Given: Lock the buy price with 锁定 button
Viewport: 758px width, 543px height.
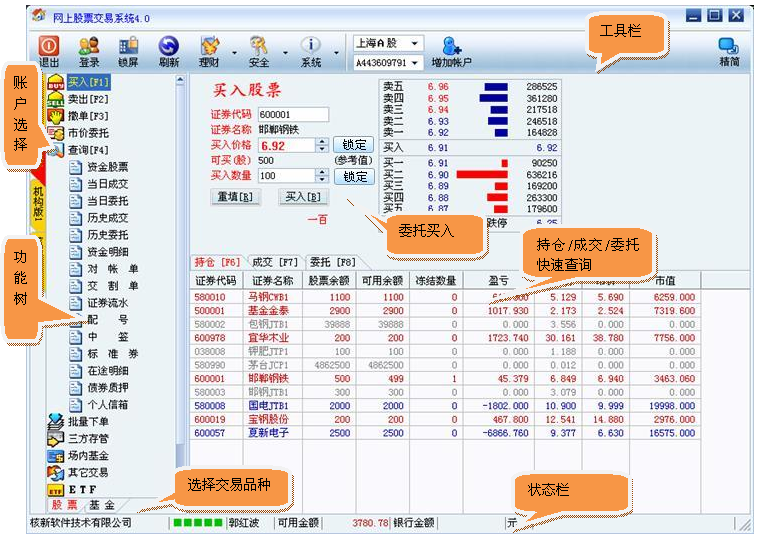Looking at the screenshot, I should 354,145.
